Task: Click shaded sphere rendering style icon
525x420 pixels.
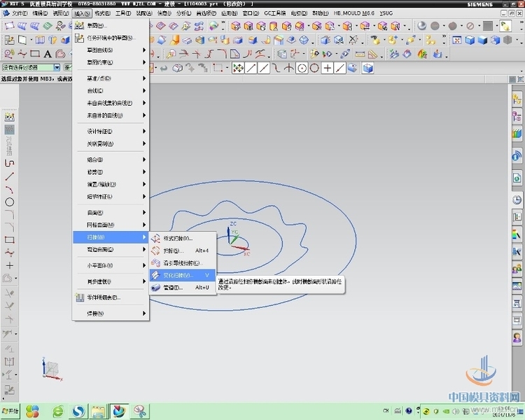Action: point(422,26)
